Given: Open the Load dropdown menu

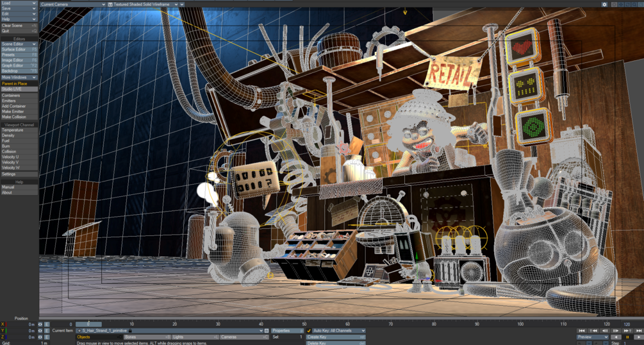Looking at the screenshot, I should [19, 3].
